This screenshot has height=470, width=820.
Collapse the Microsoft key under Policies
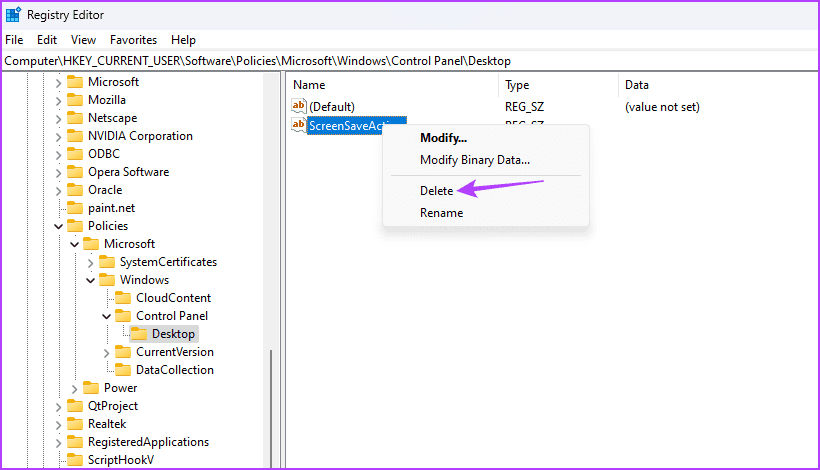click(x=75, y=244)
